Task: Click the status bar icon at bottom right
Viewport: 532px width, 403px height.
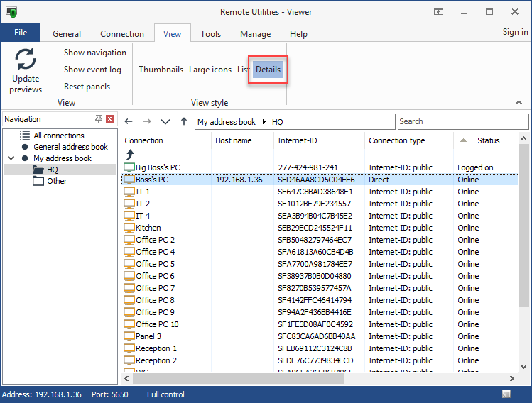Action: [506, 394]
